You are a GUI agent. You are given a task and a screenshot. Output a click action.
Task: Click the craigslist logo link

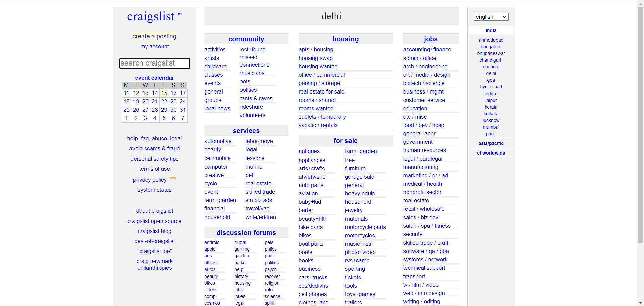(151, 16)
